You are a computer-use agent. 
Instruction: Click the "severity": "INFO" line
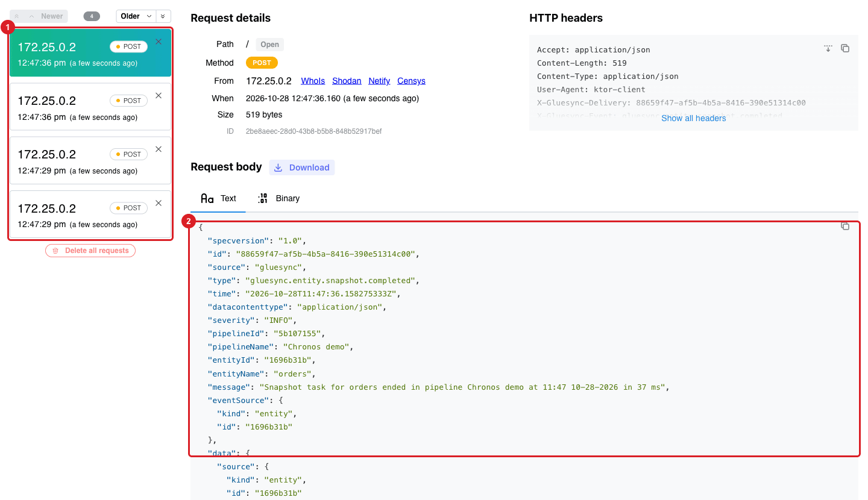point(253,320)
